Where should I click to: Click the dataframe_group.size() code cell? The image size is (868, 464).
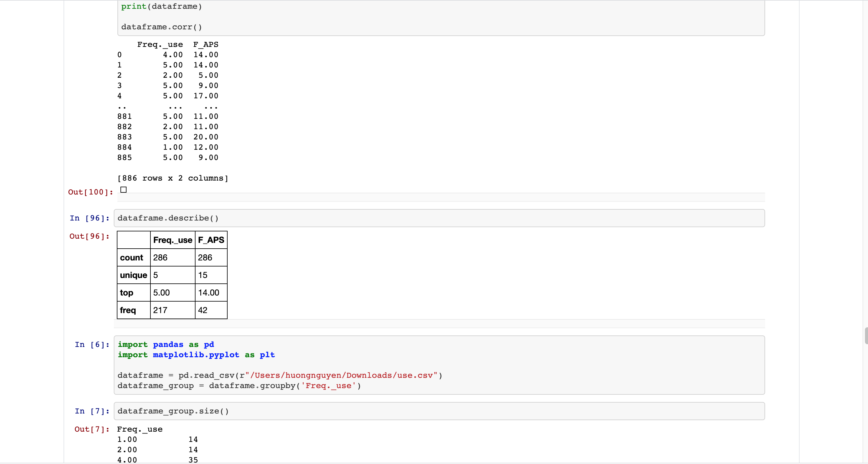click(439, 411)
